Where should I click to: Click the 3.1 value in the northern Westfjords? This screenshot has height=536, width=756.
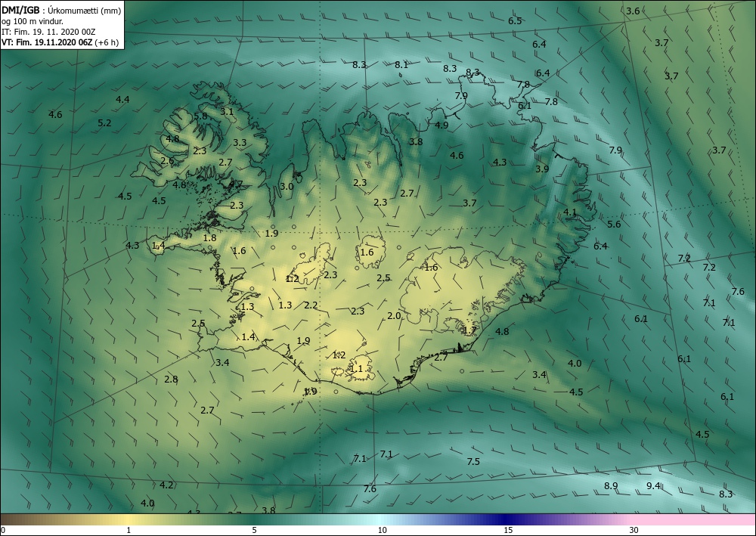227,111
